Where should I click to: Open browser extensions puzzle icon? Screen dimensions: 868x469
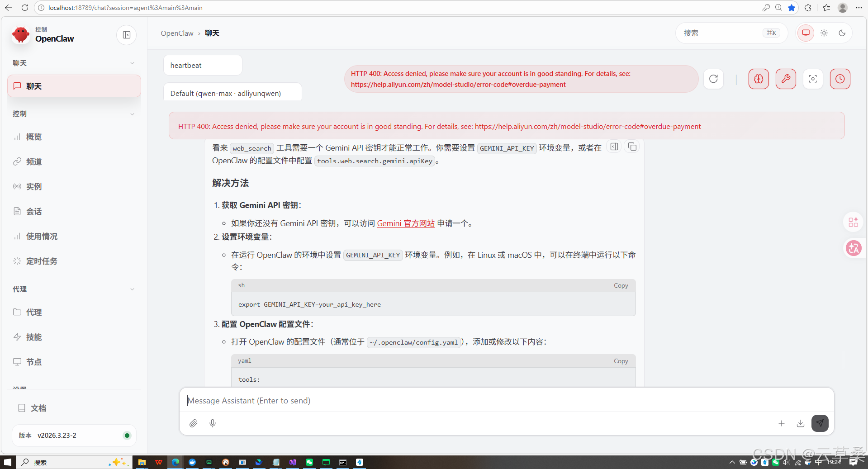808,8
